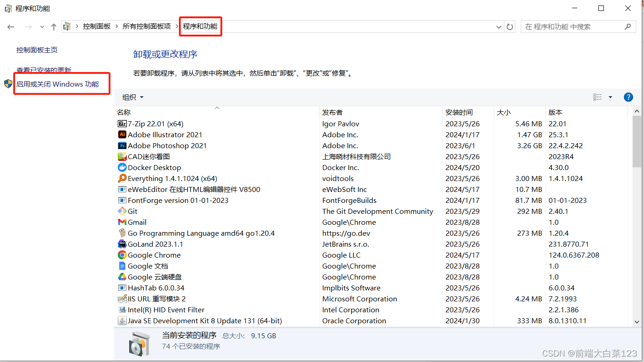Click the vertical scrollbar thumb of program list
Screen dimensions: 644x362
coord(637,141)
